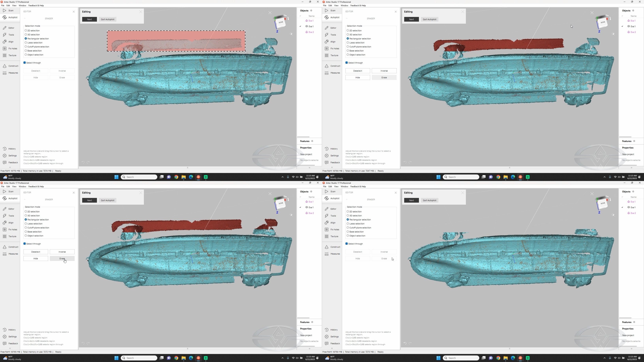Open Chrome from top-right taskbar

point(498,177)
